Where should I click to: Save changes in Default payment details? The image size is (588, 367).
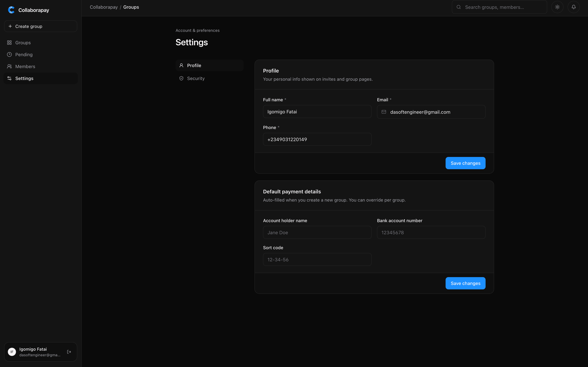point(465,283)
